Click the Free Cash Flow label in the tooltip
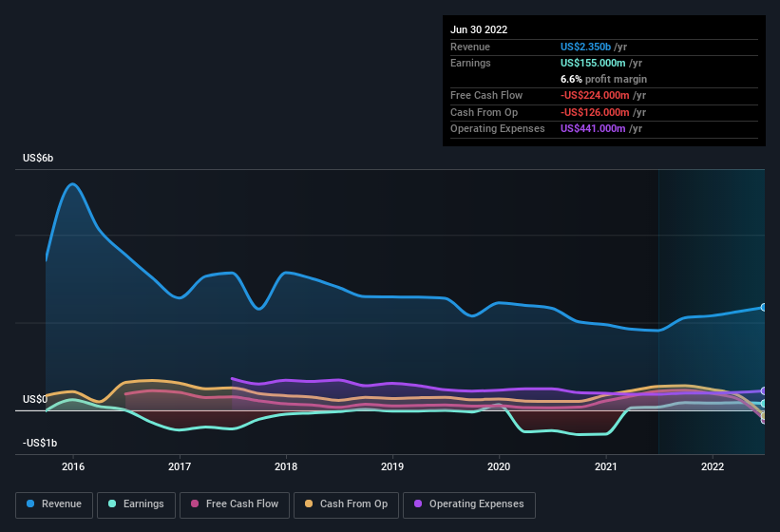This screenshot has height=532, width=780. tap(486, 95)
